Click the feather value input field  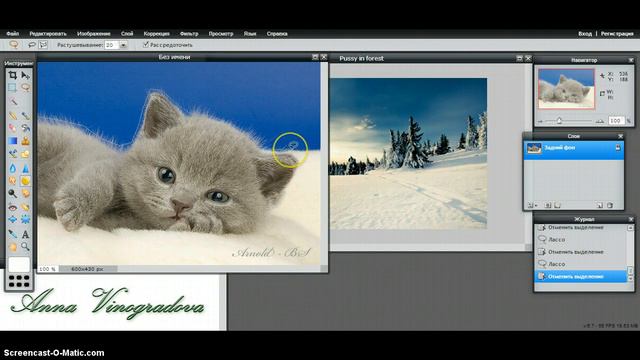(x=112, y=45)
